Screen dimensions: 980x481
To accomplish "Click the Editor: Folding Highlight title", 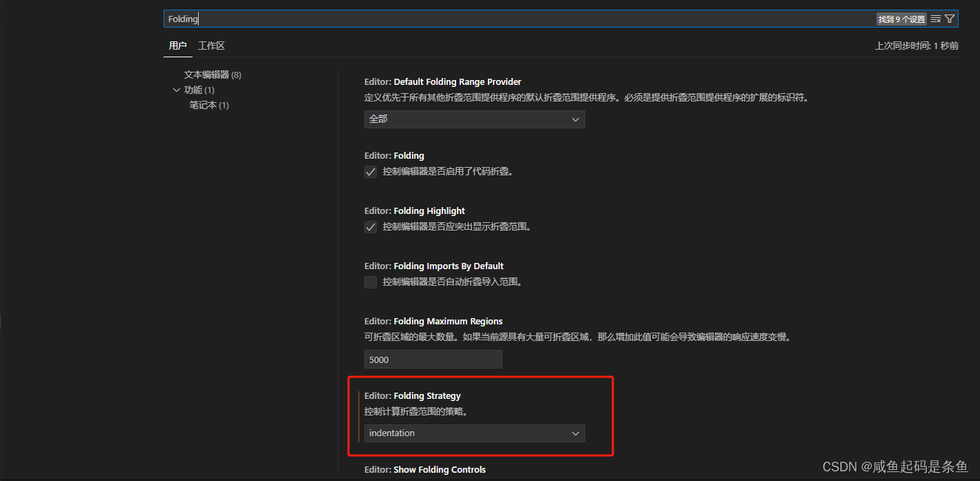I will (x=415, y=211).
